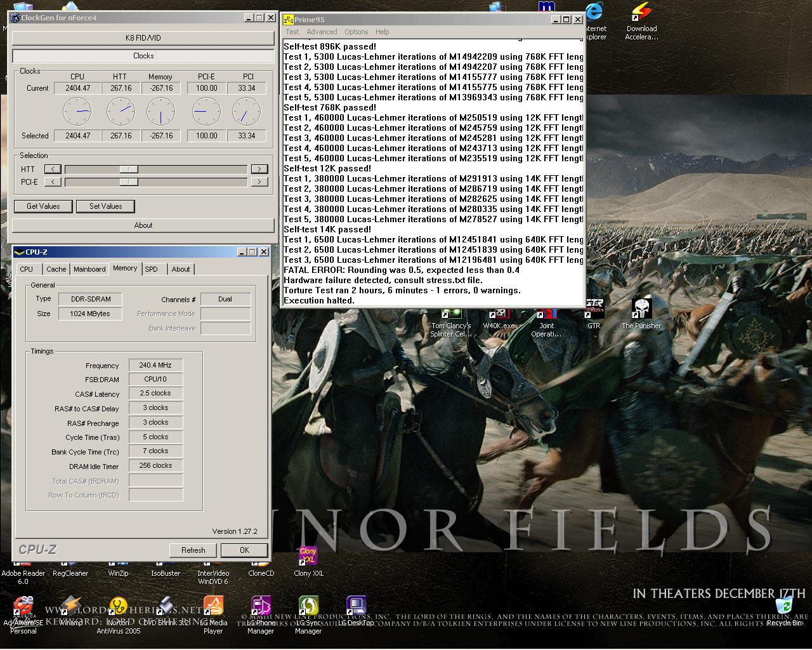Open the Advanced menu in Prime95
This screenshot has width=812, height=650.
(x=322, y=32)
